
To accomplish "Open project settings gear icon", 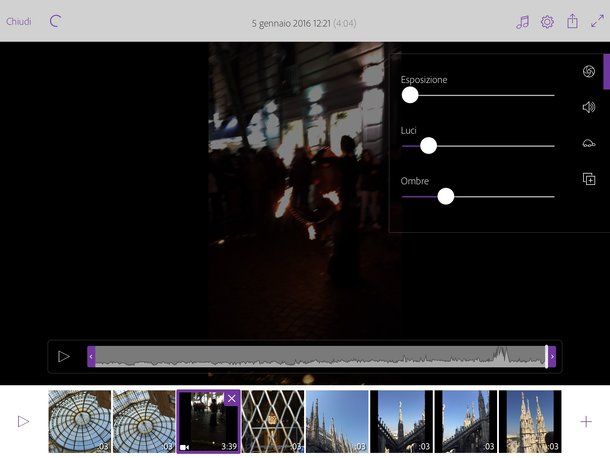I will coord(547,22).
